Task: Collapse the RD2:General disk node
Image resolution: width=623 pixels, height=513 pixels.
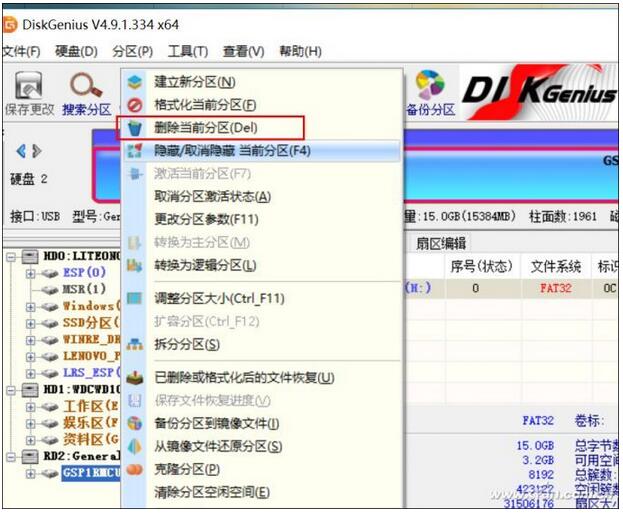Action: point(11,457)
